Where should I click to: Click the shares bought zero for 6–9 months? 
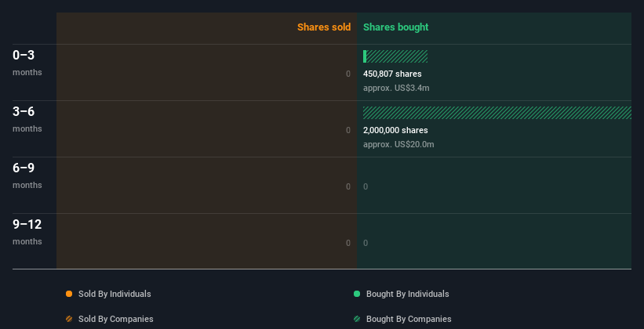coord(366,186)
